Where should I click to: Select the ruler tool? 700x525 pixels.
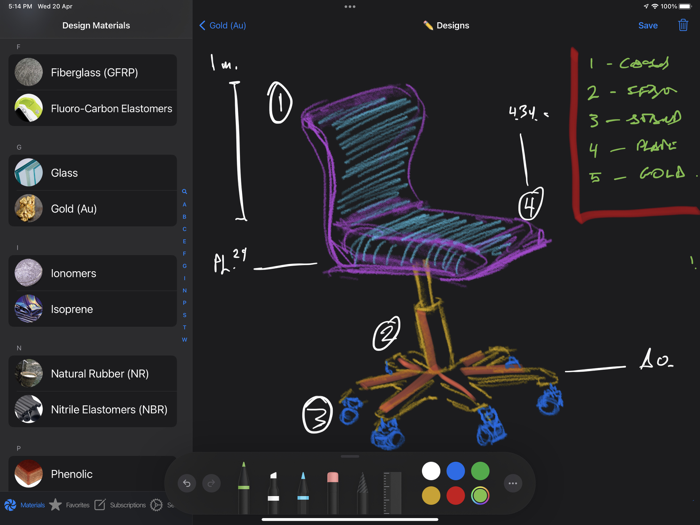pyautogui.click(x=392, y=492)
